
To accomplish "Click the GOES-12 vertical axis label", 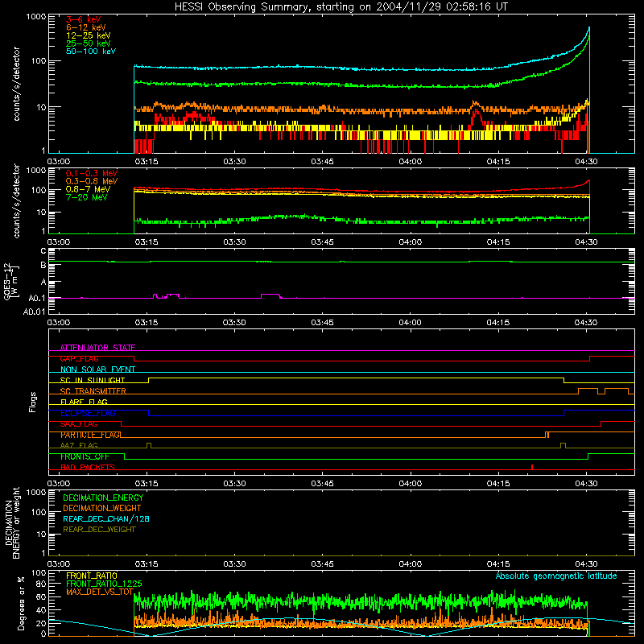I will tap(11, 281).
